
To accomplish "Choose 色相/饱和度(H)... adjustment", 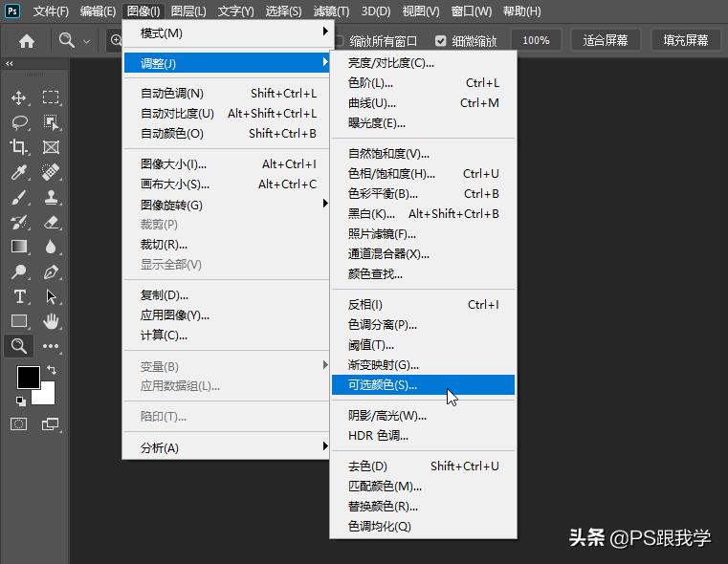I will click(x=423, y=173).
